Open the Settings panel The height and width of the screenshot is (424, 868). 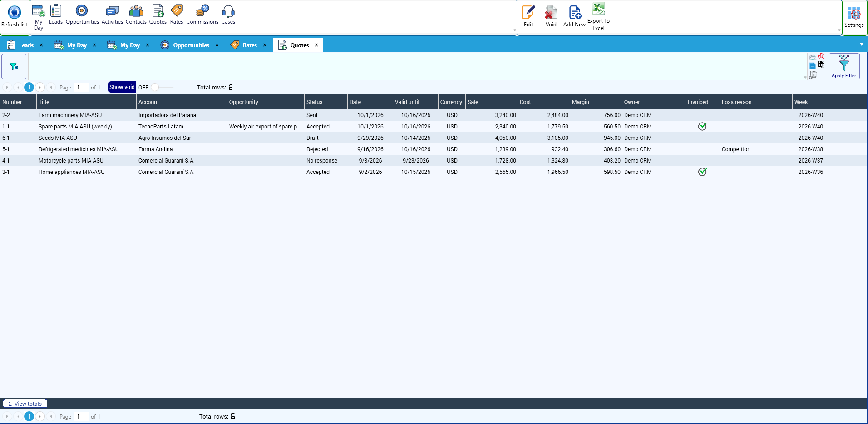(854, 17)
